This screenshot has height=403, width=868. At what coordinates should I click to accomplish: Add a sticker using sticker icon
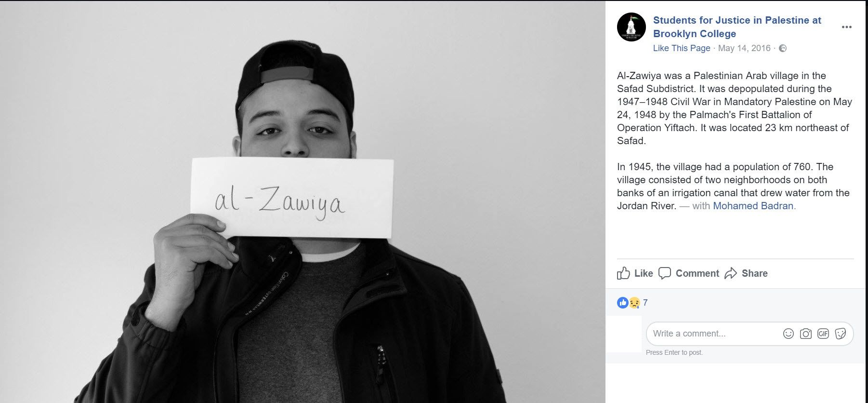(x=841, y=334)
